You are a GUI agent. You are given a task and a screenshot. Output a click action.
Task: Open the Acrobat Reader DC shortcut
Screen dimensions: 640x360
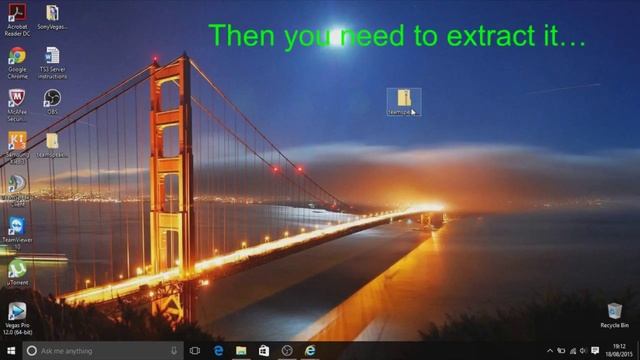pos(17,20)
